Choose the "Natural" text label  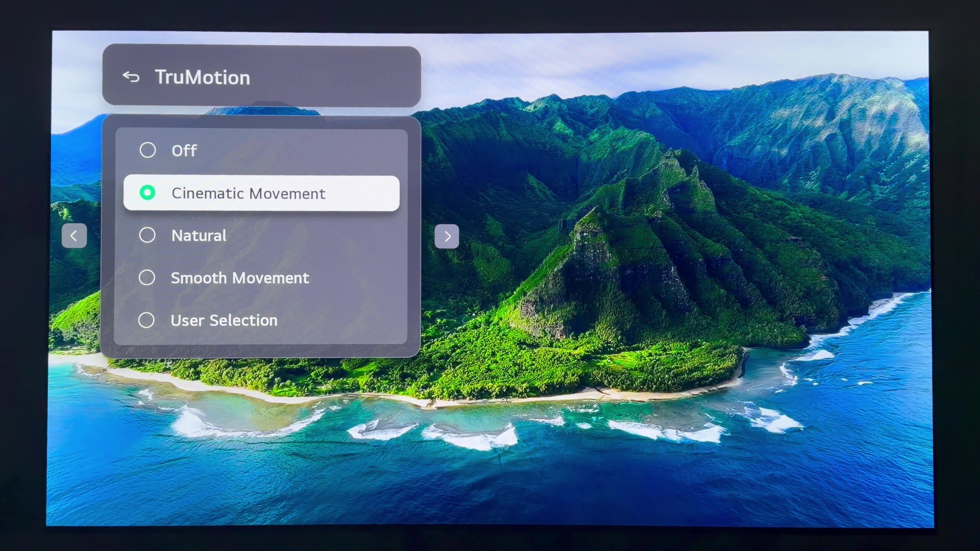tap(199, 235)
